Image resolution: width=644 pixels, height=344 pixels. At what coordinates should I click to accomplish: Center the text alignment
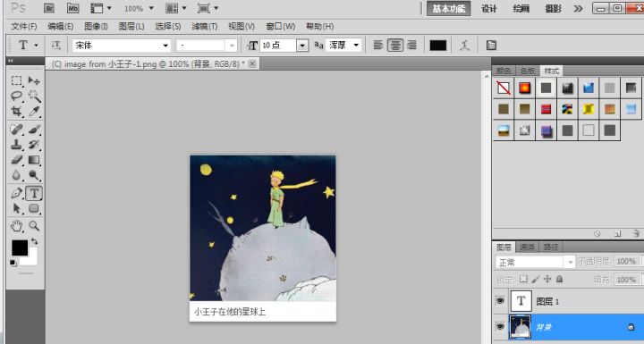(395, 46)
